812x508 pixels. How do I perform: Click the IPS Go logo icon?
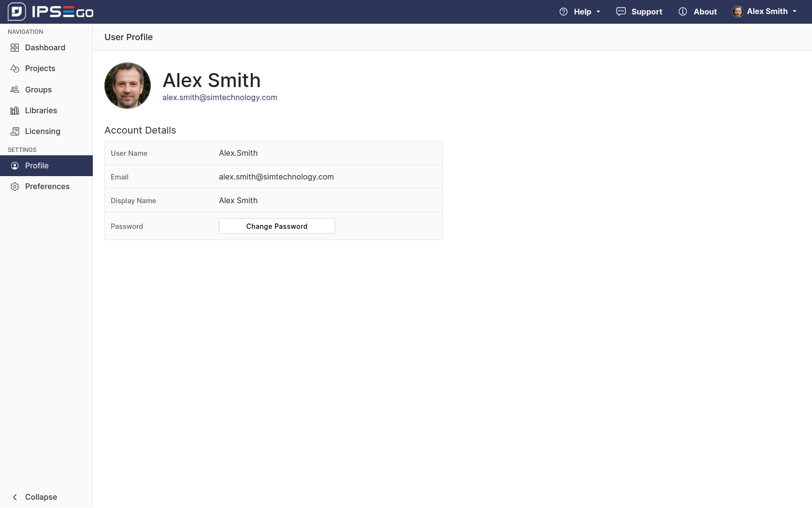click(16, 12)
